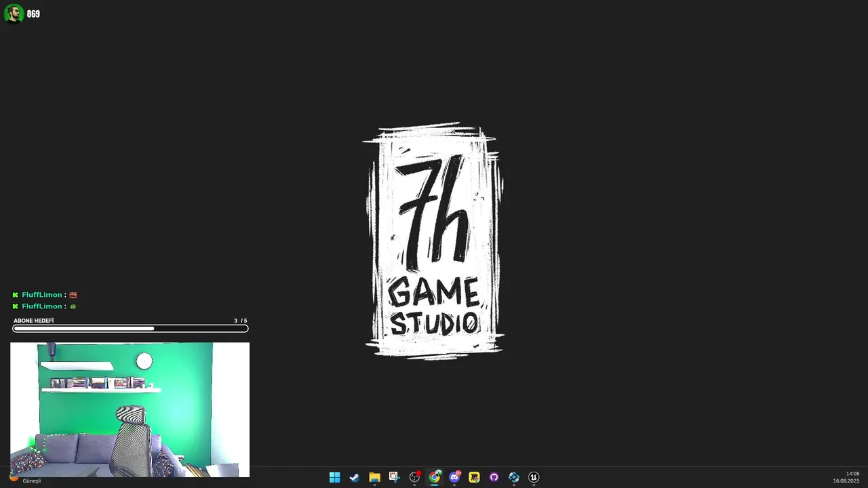Viewport: 868px width, 488px height.
Task: Launch Steam from the taskbar
Action: tap(354, 477)
